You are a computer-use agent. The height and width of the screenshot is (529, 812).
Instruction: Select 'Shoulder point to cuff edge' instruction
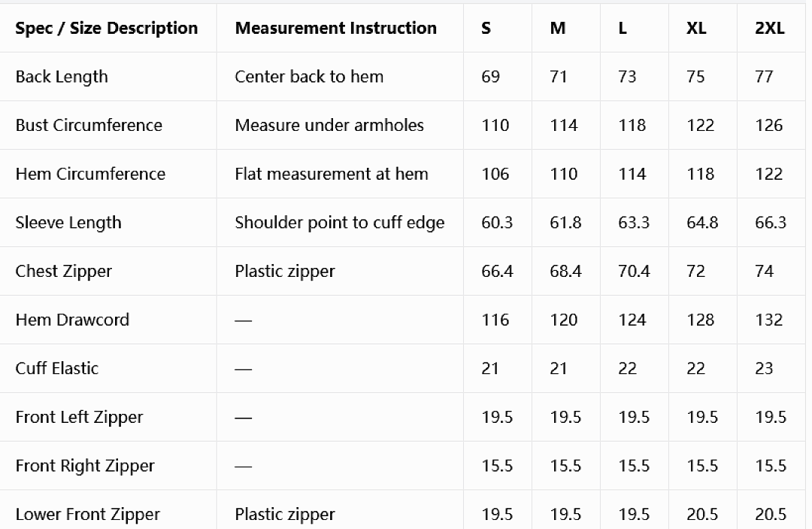[340, 223]
